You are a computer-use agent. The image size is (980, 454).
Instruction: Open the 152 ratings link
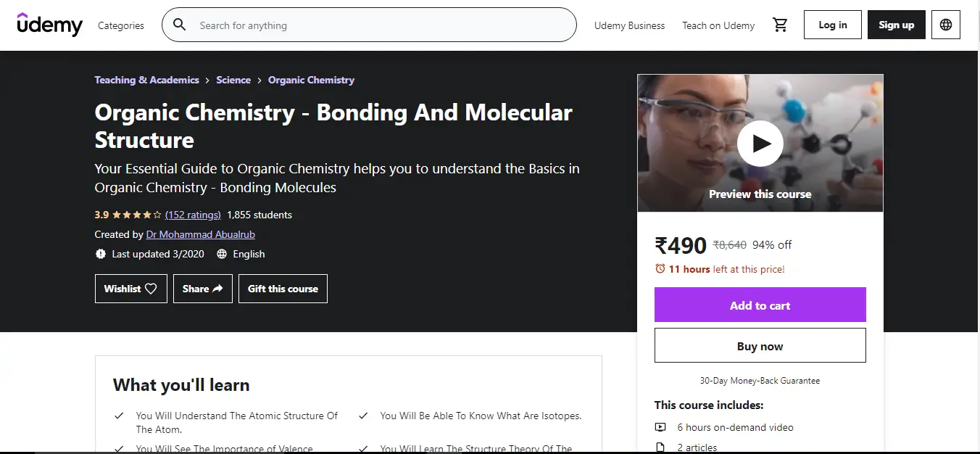click(x=193, y=214)
